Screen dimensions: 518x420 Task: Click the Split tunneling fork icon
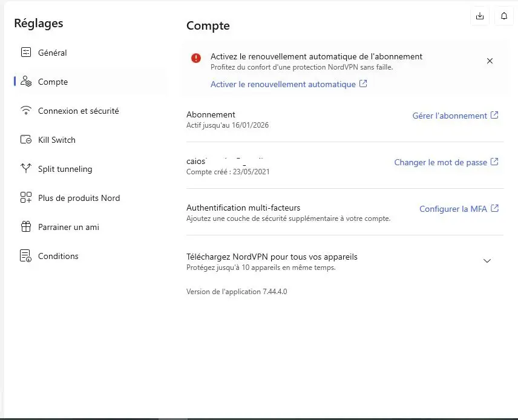(x=26, y=168)
